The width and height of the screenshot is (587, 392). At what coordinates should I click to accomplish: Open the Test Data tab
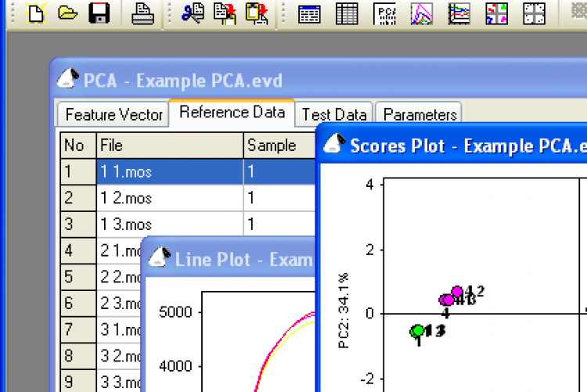point(334,114)
